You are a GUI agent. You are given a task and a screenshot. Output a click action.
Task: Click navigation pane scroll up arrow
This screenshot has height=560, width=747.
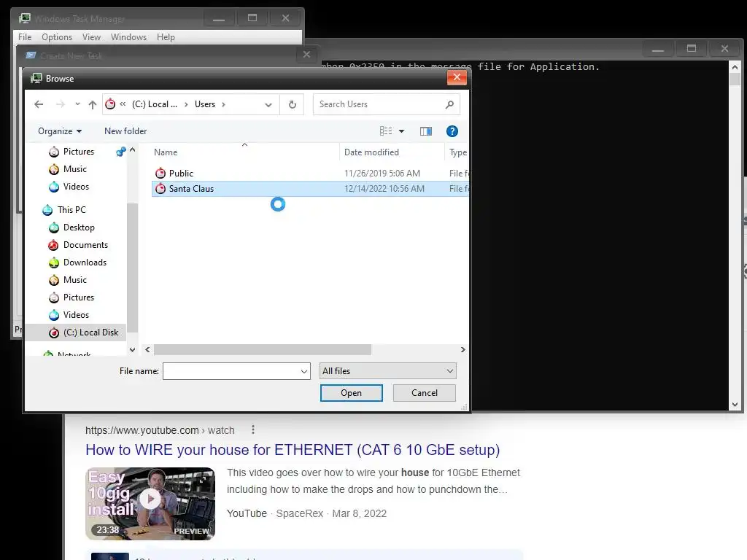133,150
